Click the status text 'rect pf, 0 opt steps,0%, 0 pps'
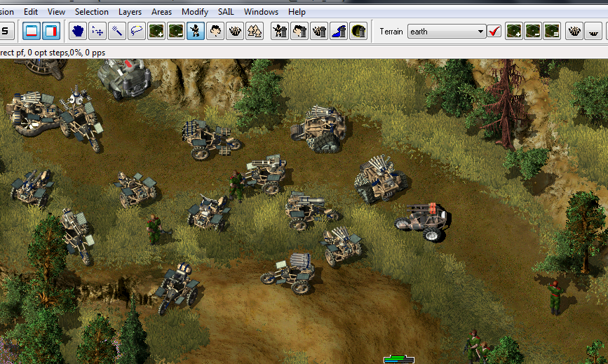This screenshot has height=364, width=608. click(x=53, y=53)
